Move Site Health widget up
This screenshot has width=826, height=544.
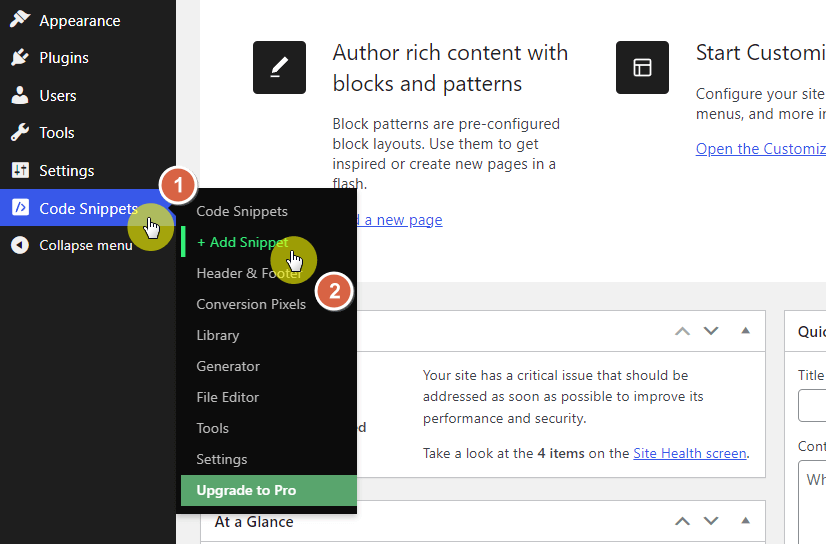[682, 331]
